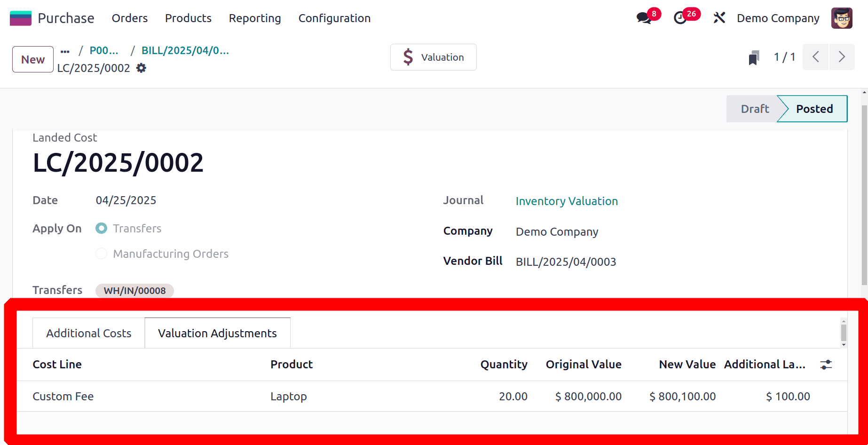Open the column options adjust icon
Viewport: 868px width, 445px height.
(x=826, y=365)
